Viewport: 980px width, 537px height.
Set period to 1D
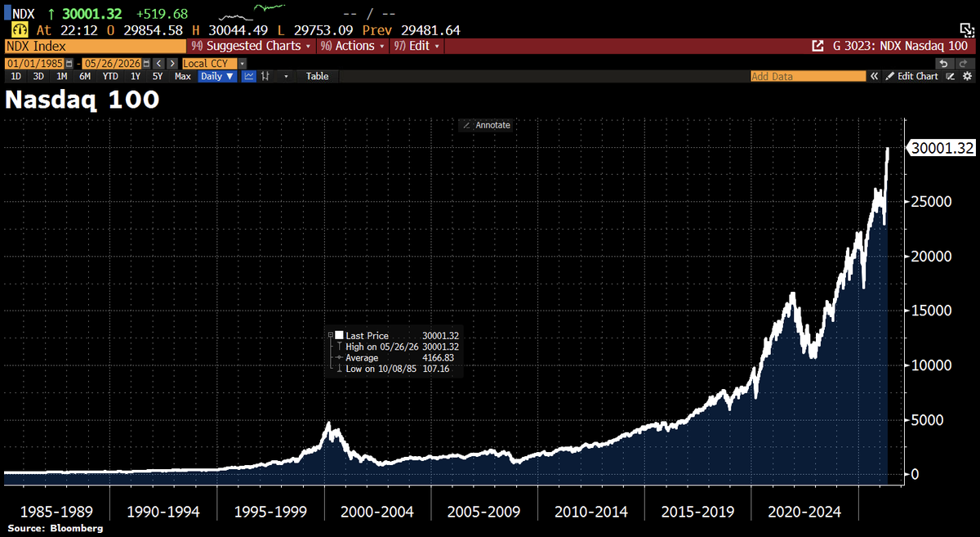(16, 76)
